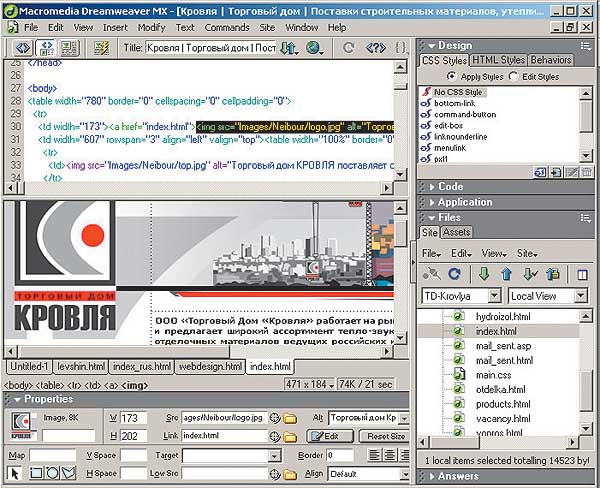Select the menulink CSS style
The height and width of the screenshot is (488, 600).
[450, 148]
